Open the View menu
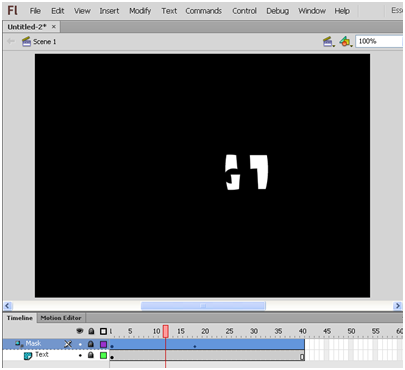Screen dimensions: 405x370 point(82,11)
